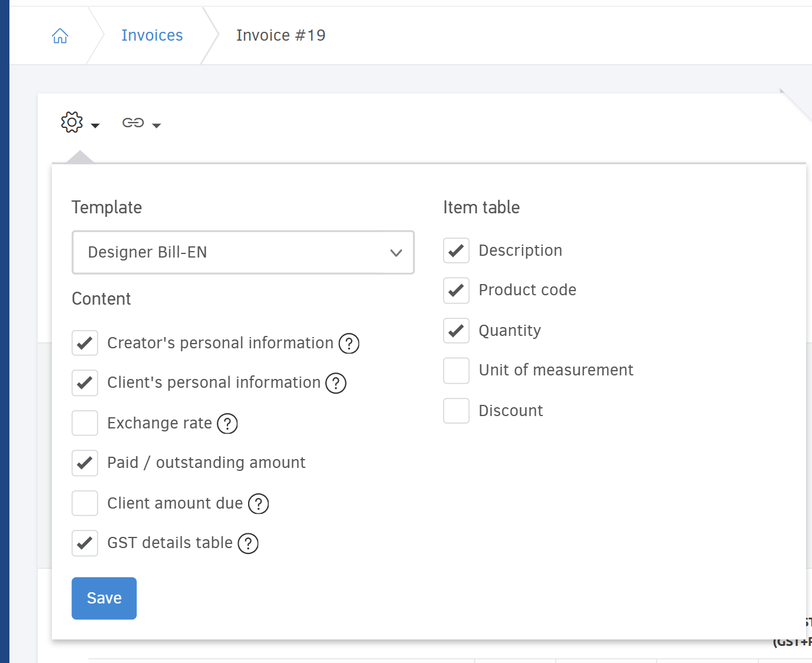Click the shareable link icon
The width and height of the screenshot is (812, 663).
point(134,123)
